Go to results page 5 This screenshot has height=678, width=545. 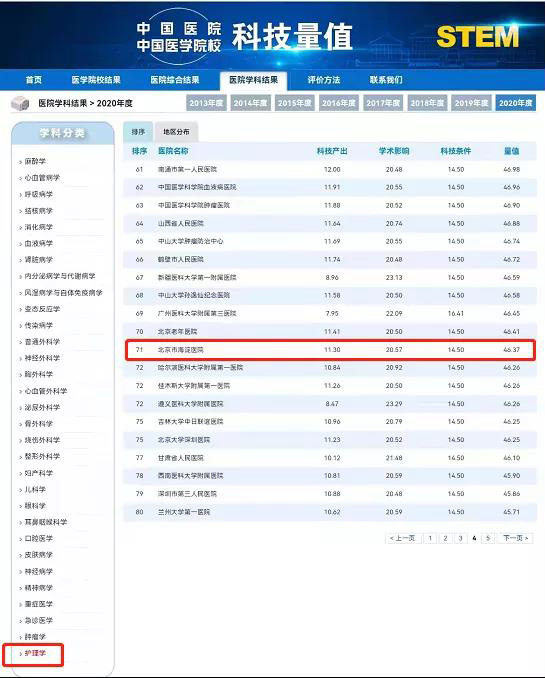pyautogui.click(x=488, y=538)
